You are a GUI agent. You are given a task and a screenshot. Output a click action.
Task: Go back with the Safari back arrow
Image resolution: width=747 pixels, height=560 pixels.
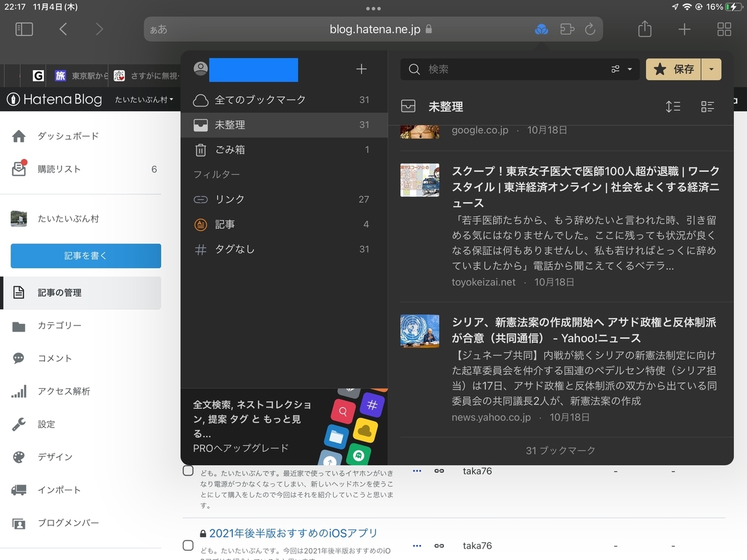(x=63, y=29)
